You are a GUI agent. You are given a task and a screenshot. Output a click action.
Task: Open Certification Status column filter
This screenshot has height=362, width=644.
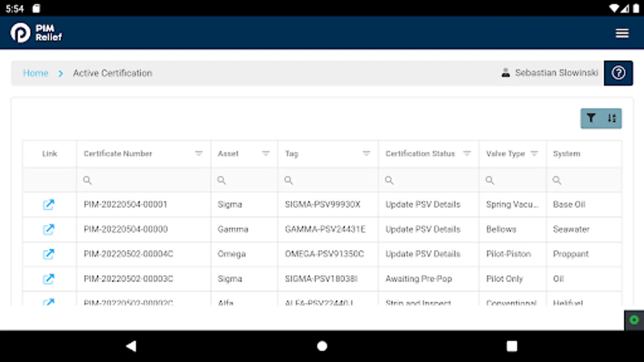click(467, 153)
